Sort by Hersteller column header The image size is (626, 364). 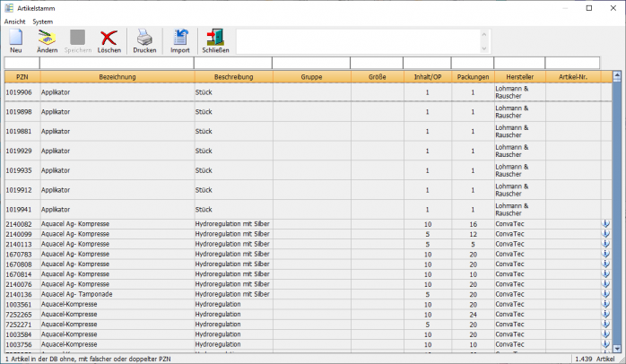(520, 77)
